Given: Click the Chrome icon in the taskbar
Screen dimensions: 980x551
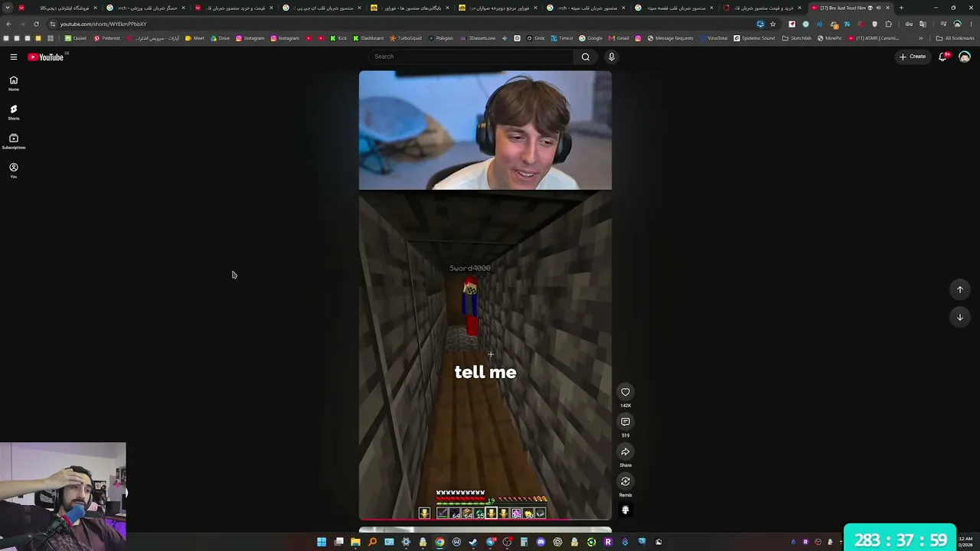Looking at the screenshot, I should coord(439,542).
